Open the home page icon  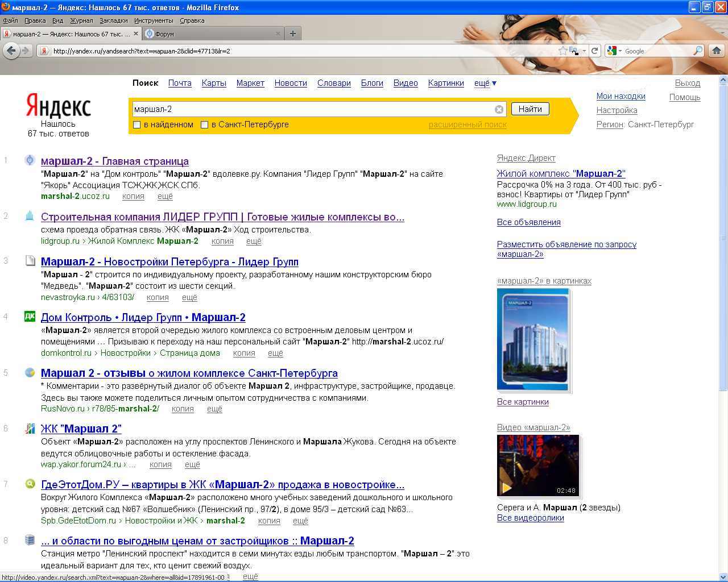coord(717,51)
